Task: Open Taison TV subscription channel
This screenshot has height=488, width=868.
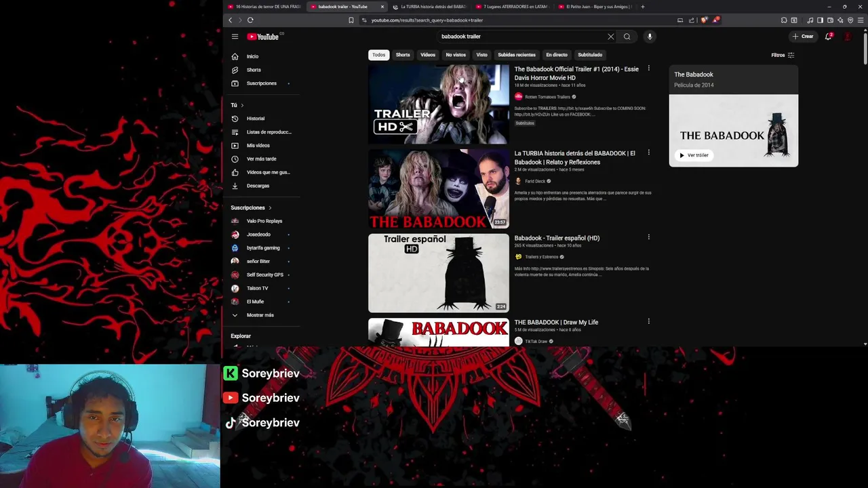Action: click(262, 288)
